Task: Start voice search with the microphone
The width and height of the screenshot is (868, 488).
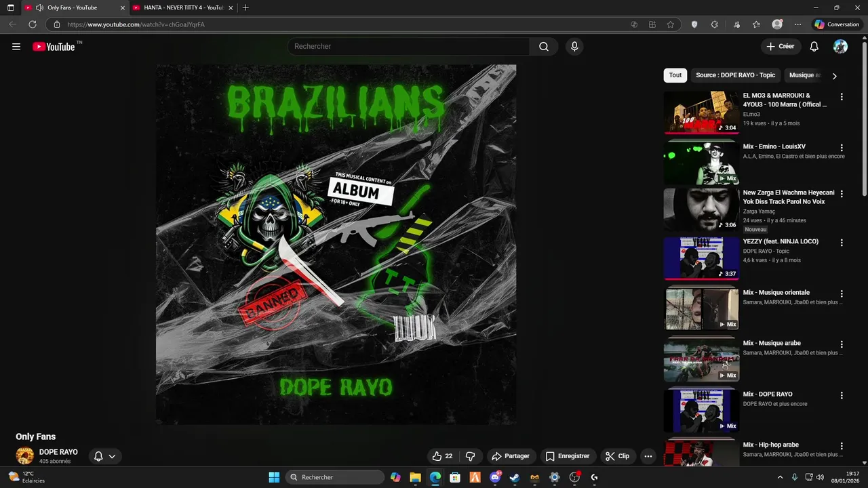Action: (x=574, y=46)
